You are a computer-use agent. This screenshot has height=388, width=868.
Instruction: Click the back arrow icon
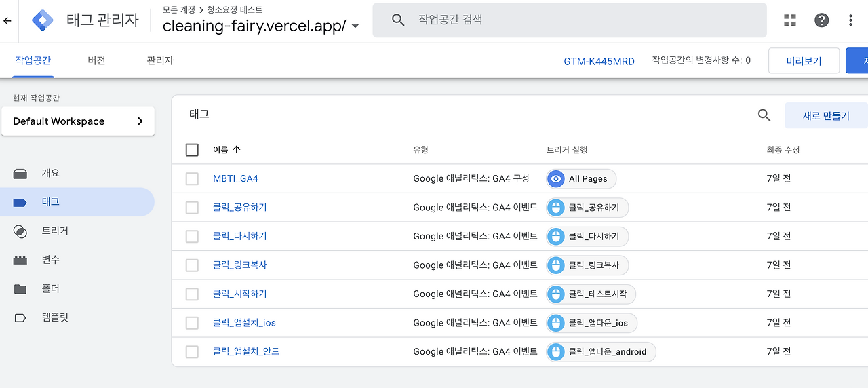tap(7, 21)
